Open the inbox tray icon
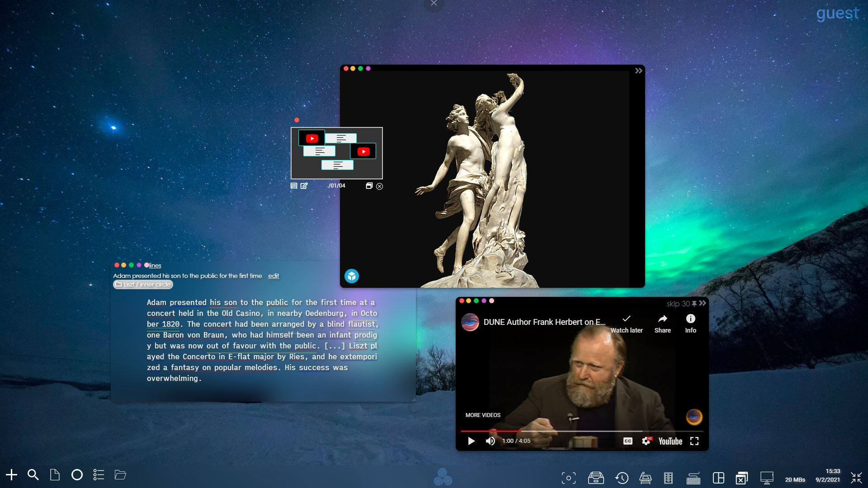The width and height of the screenshot is (868, 488). click(595, 478)
